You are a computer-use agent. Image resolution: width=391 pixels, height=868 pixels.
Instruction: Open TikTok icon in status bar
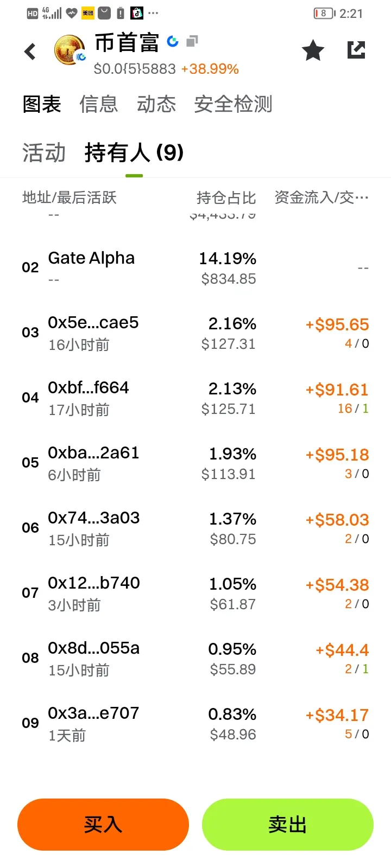click(137, 13)
